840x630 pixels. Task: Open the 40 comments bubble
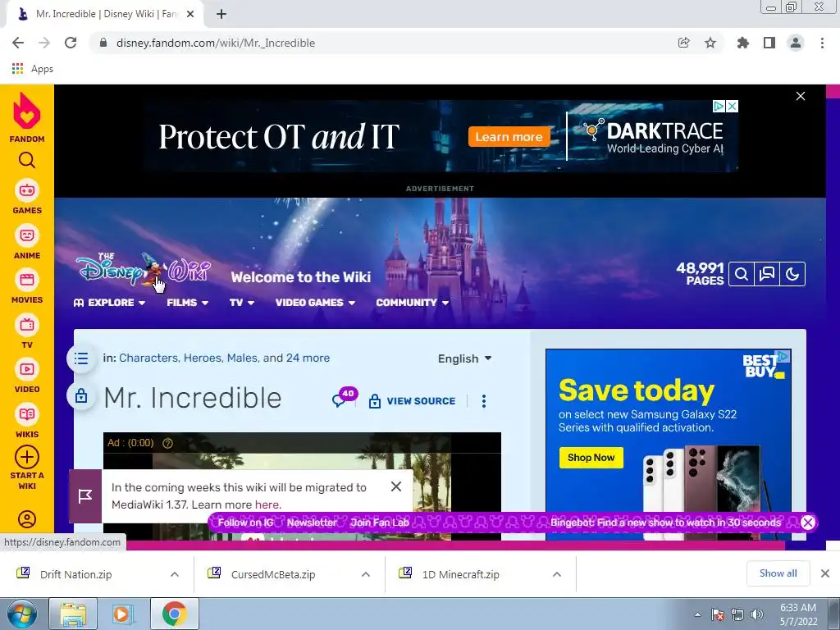[344, 398]
